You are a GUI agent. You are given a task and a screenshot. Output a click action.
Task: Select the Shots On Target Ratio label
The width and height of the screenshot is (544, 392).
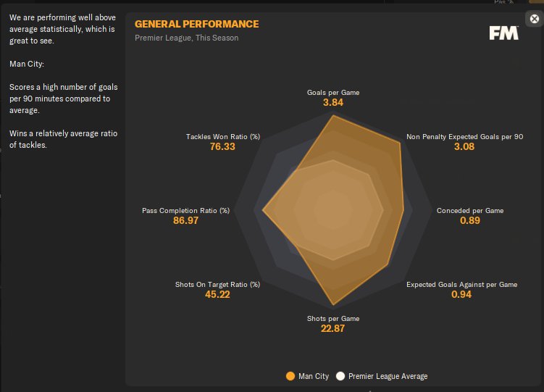(x=217, y=285)
